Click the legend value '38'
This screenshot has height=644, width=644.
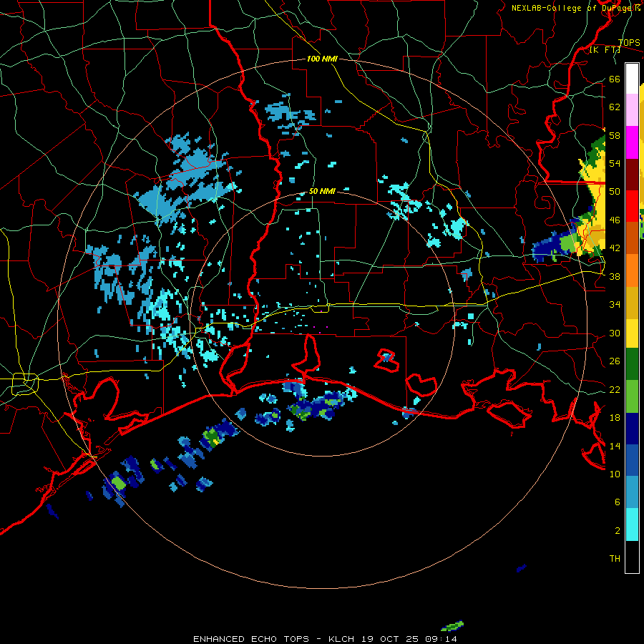[615, 276]
